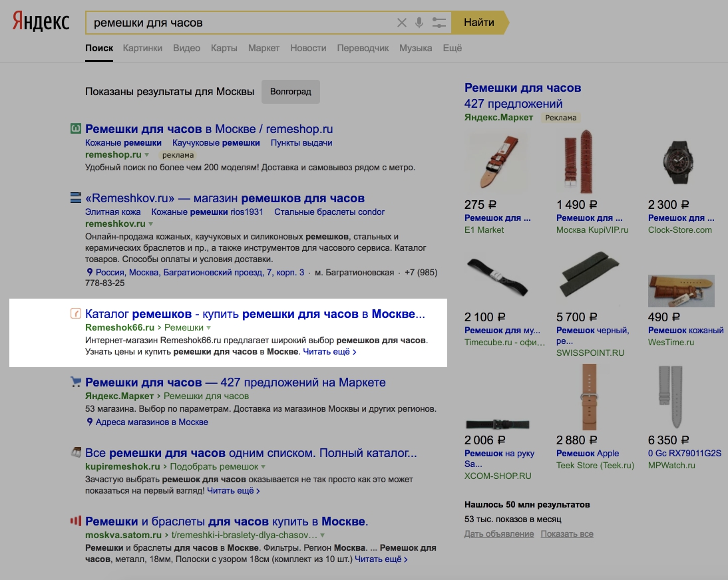Image resolution: width=728 pixels, height=580 pixels.
Task: Open the remeshop.ru ad result title
Action: coord(209,129)
